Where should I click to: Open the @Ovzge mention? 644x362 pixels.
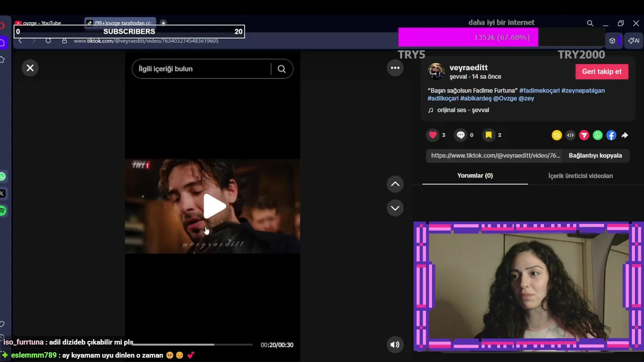point(505,99)
